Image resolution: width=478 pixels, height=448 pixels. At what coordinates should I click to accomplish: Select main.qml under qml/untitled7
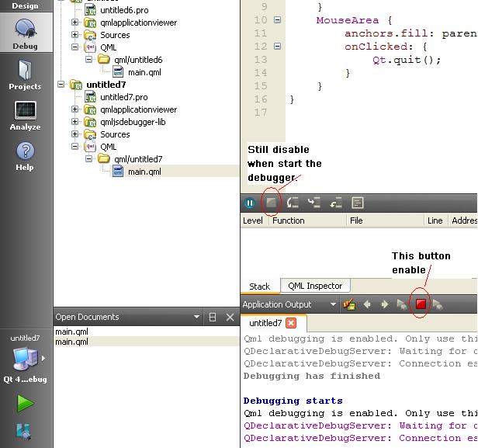coord(144,172)
